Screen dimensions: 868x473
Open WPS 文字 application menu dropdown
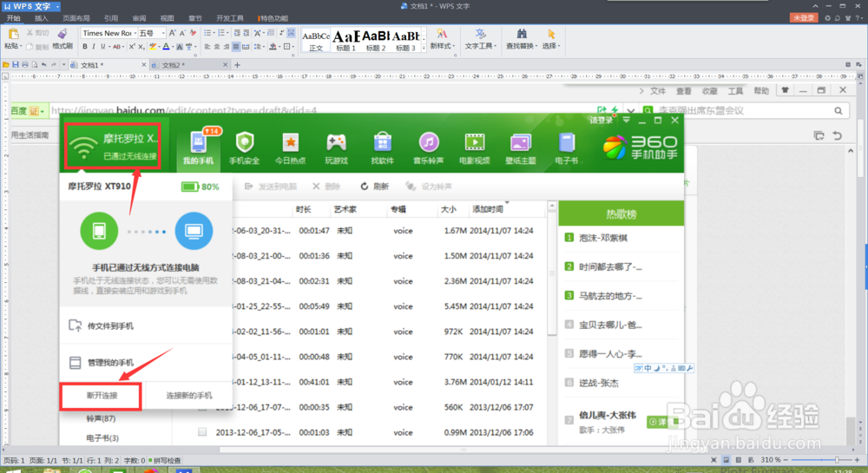click(57, 6)
